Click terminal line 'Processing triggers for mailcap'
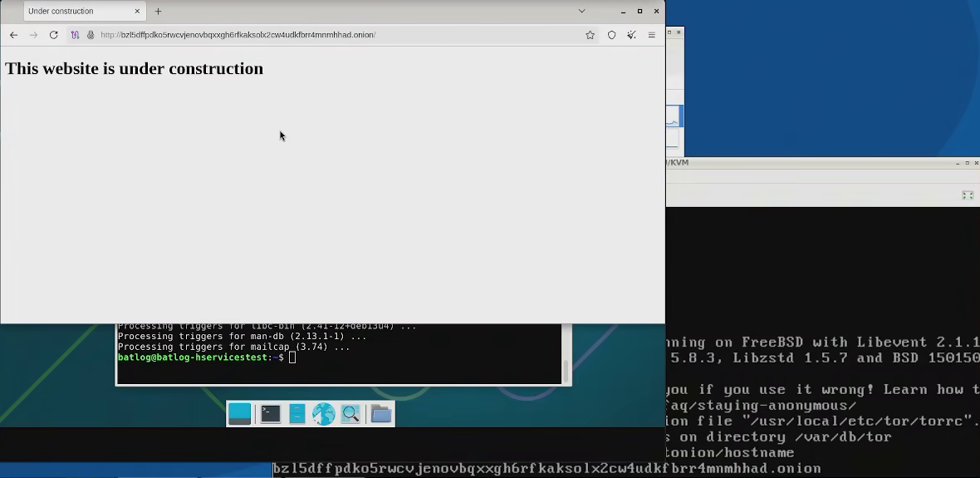 tap(233, 347)
